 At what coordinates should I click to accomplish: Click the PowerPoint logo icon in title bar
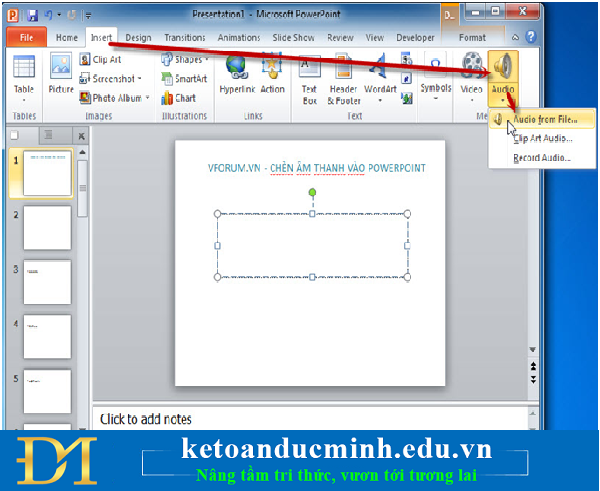click(13, 15)
